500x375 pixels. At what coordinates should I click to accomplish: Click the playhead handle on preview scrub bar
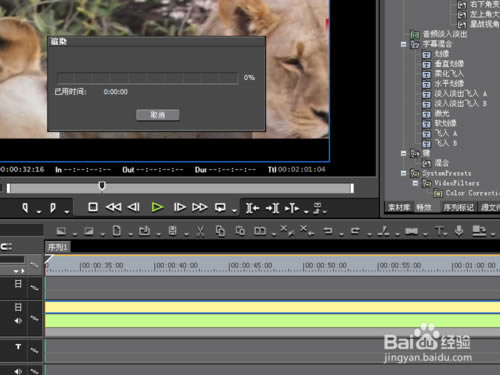[x=102, y=186]
